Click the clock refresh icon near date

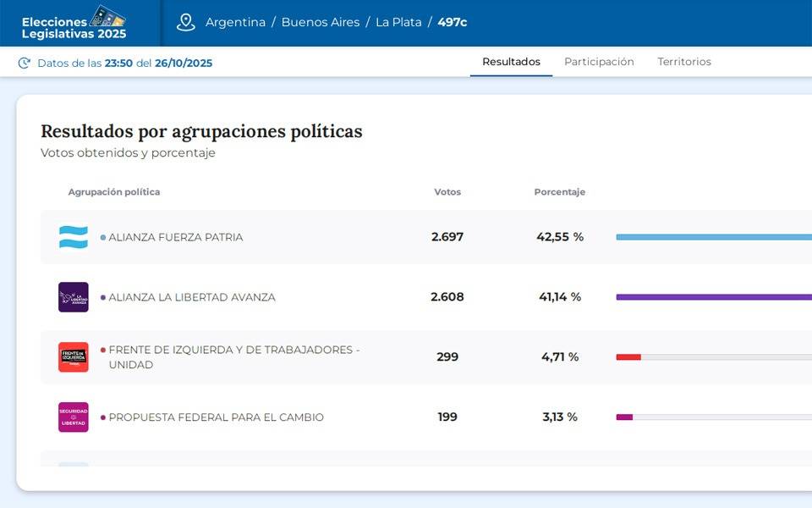25,63
